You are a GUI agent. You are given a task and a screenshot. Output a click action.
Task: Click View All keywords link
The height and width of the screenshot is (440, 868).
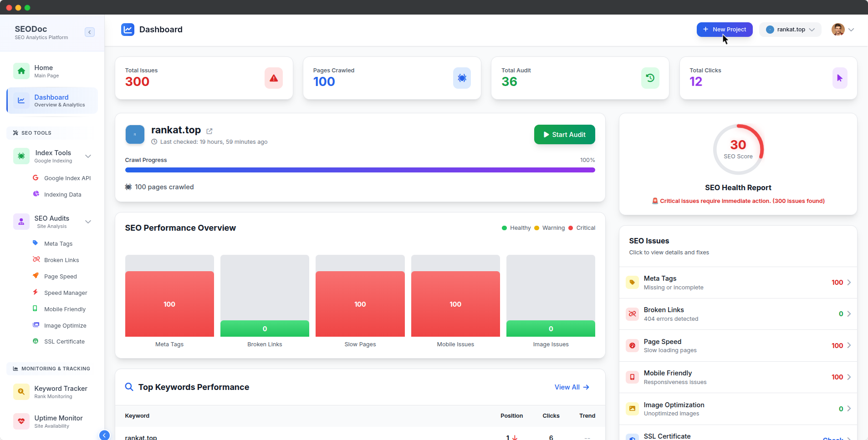tap(572, 387)
